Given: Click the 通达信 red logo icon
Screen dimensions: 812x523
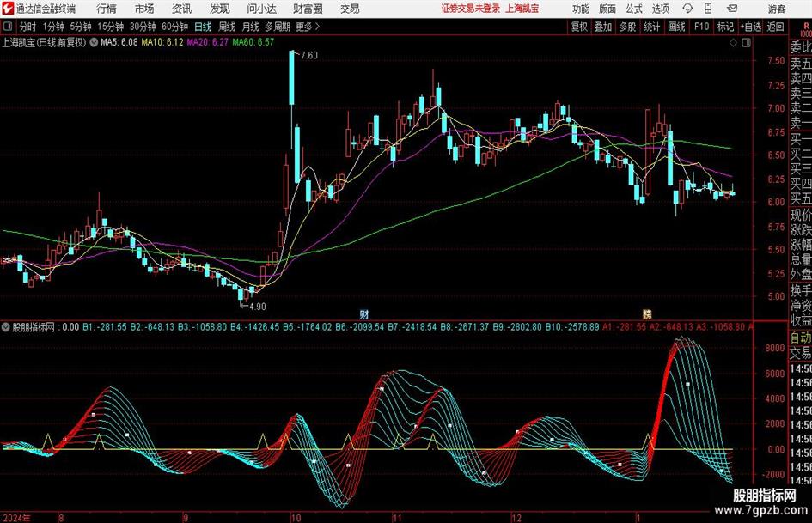Looking at the screenshot, I should click(x=8, y=9).
